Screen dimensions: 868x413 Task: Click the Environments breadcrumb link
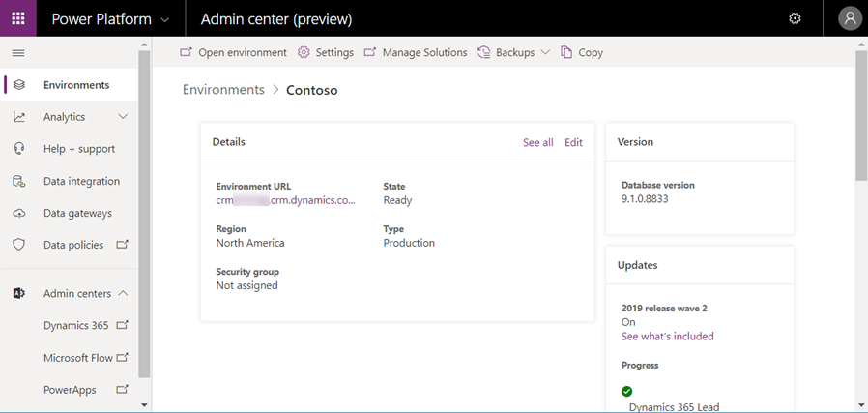[x=223, y=90]
